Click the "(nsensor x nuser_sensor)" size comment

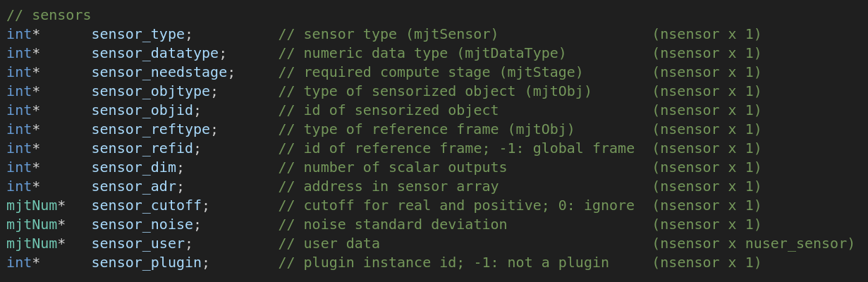(x=753, y=243)
